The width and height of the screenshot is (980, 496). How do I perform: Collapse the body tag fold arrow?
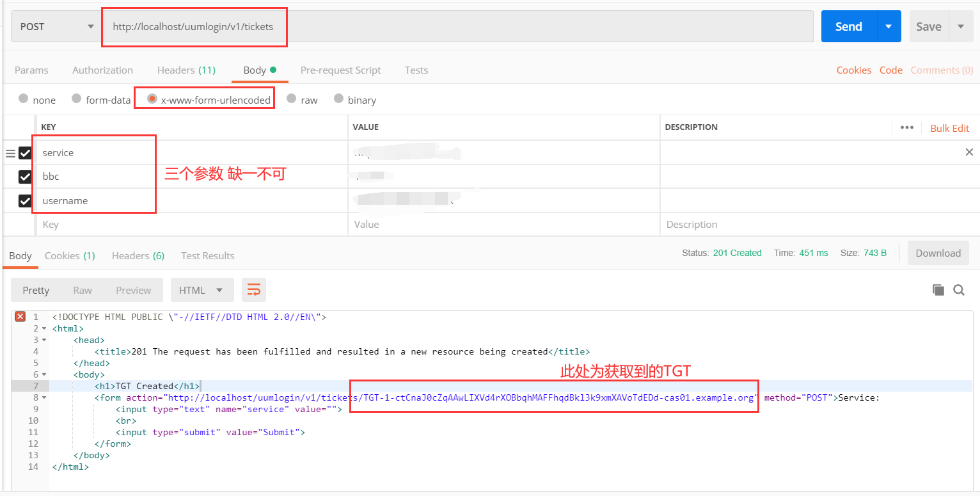click(x=44, y=374)
